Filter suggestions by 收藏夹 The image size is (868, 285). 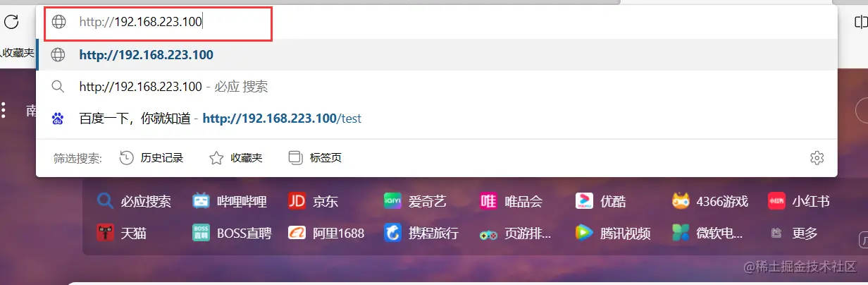[236, 158]
